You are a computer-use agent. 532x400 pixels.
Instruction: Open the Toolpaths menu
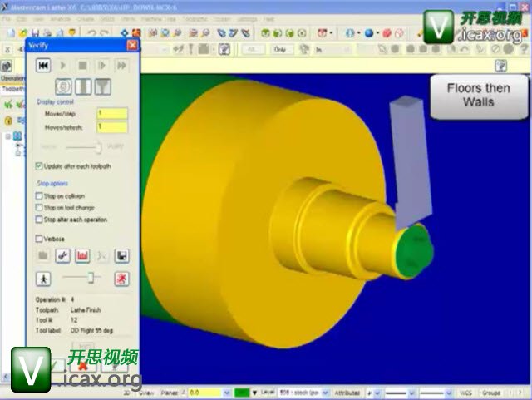pos(195,19)
